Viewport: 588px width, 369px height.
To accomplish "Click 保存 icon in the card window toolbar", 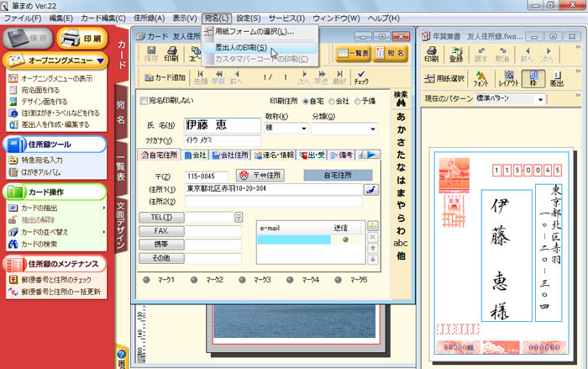I will [x=151, y=54].
